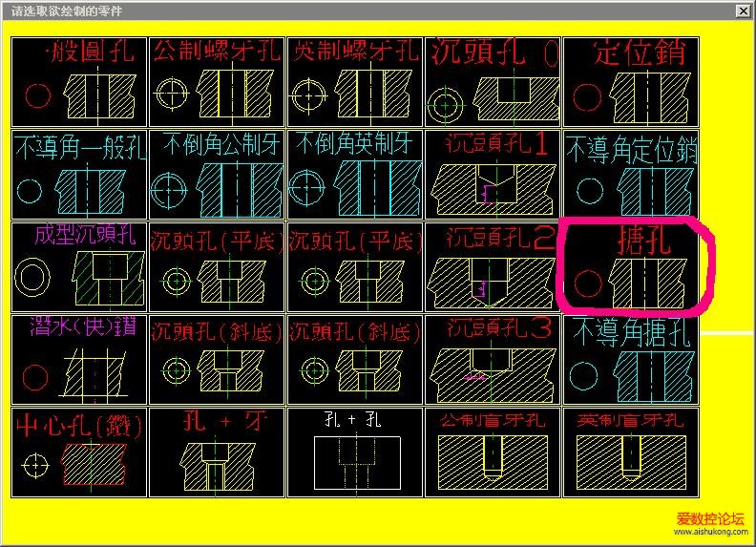Screen dimensions: 756x547
Task: Select the 不導角一般孔 part tile
Action: [79, 175]
